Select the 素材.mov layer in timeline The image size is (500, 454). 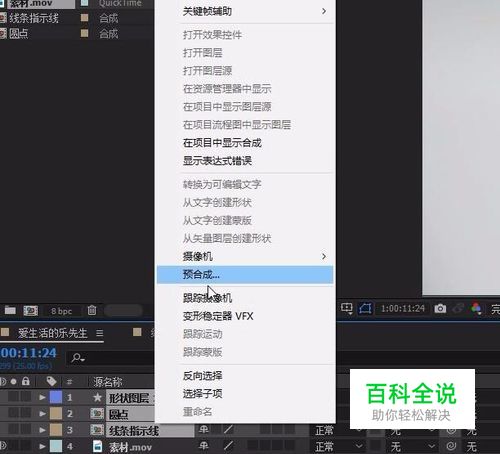pos(130,447)
